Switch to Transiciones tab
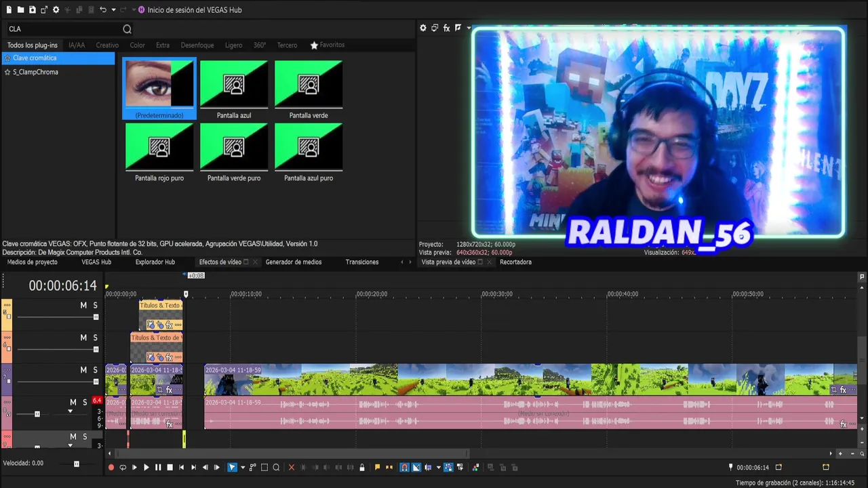This screenshot has height=488, width=868. point(362,262)
